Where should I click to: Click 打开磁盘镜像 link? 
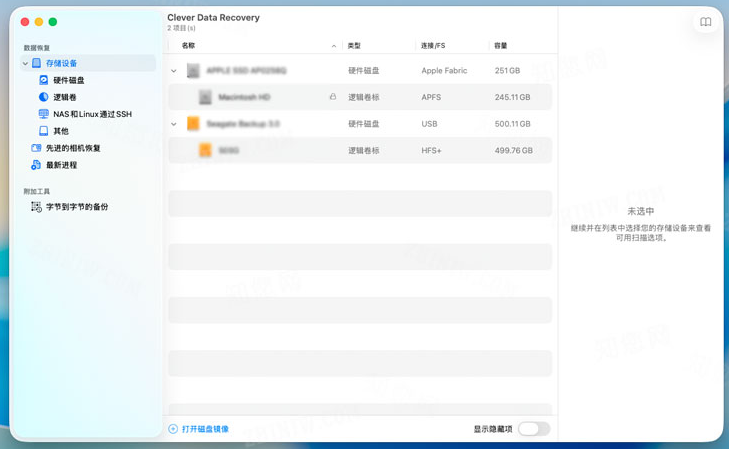[204, 429]
